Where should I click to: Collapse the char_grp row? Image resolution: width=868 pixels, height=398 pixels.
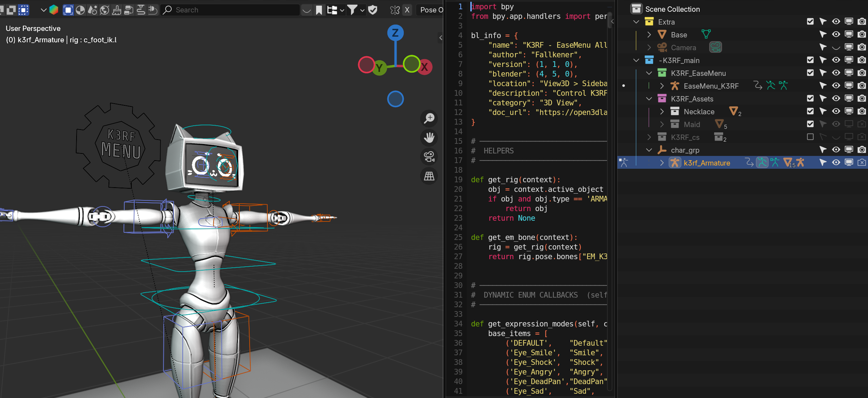click(649, 150)
